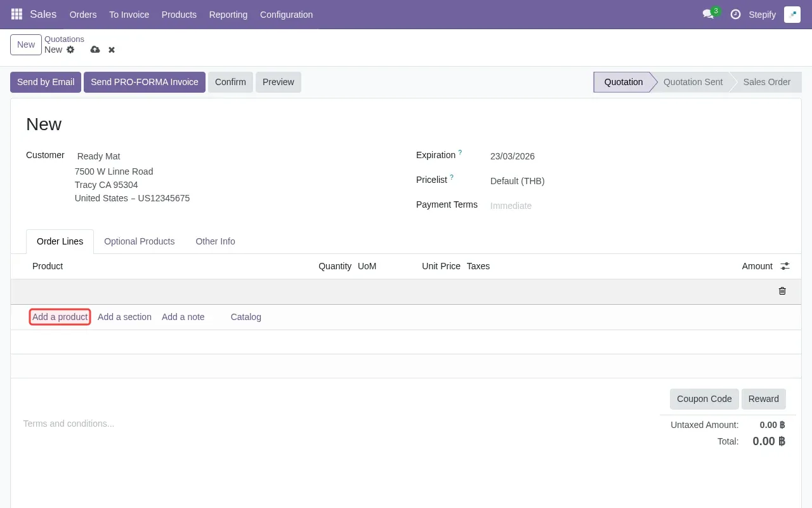Viewport: 812px width, 508px height.
Task: Open conversations via the messaging bubble icon
Action: tap(708, 15)
